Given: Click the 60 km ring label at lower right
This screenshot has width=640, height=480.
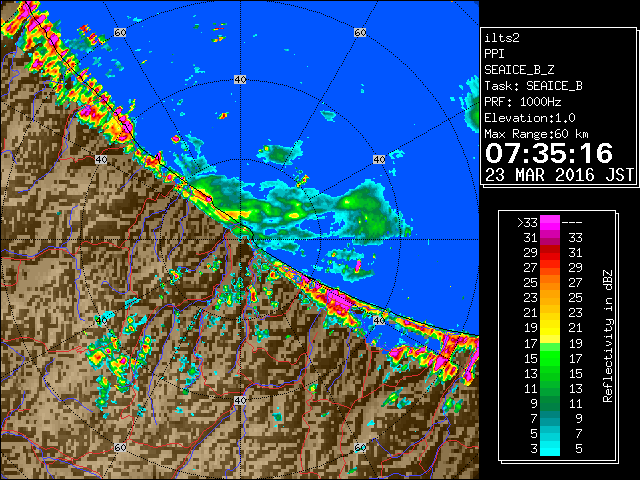Looking at the screenshot, I should pyautogui.click(x=360, y=447).
